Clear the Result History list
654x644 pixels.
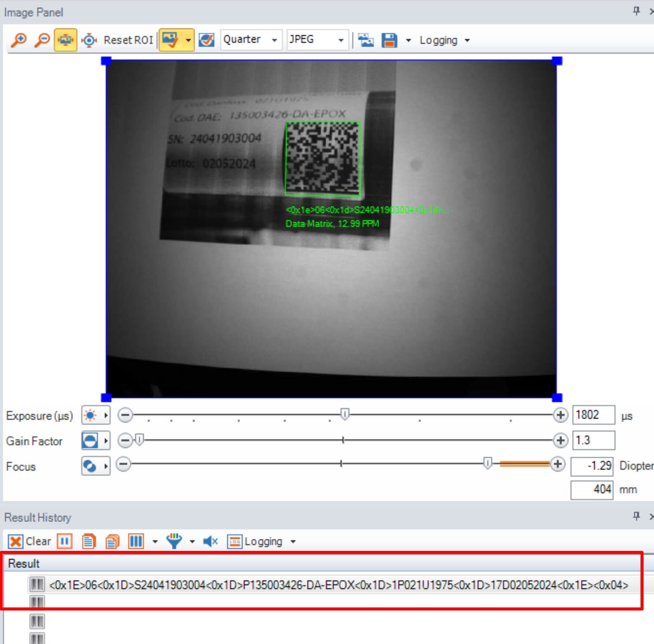click(x=30, y=541)
